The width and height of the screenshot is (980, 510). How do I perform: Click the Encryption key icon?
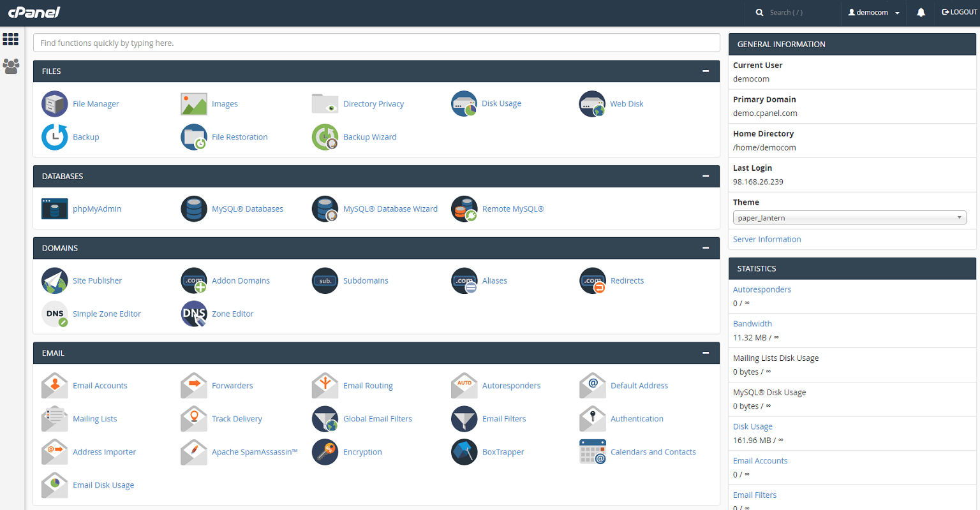tap(325, 452)
